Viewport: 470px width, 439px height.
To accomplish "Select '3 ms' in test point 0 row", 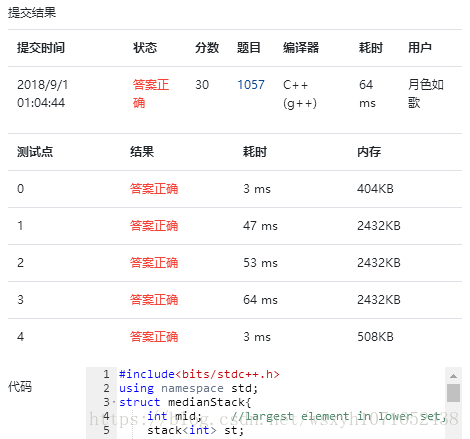I will (257, 189).
